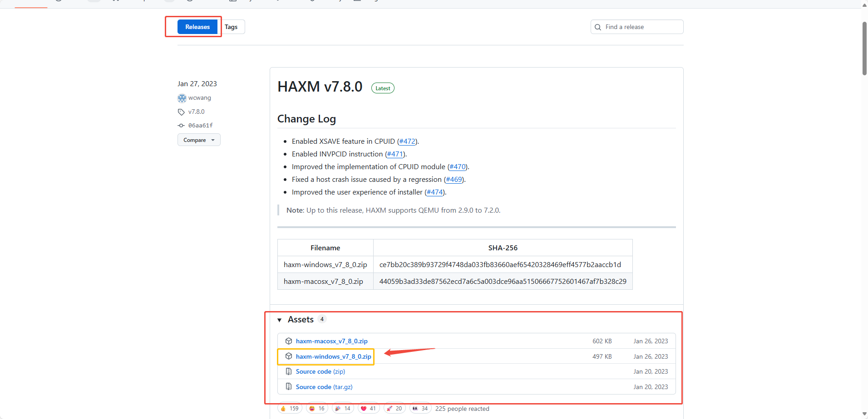Open pull request #469 link
Image resolution: width=868 pixels, height=419 pixels.
point(454,180)
